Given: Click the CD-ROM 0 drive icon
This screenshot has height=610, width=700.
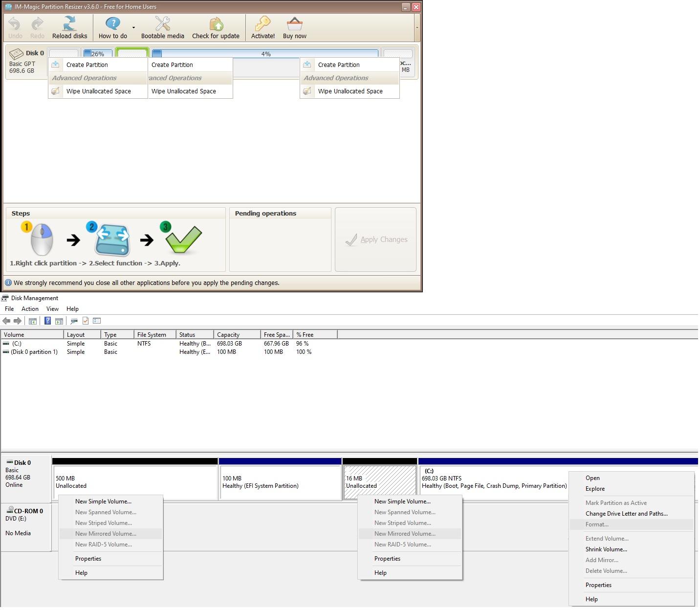Looking at the screenshot, I should (x=10, y=510).
